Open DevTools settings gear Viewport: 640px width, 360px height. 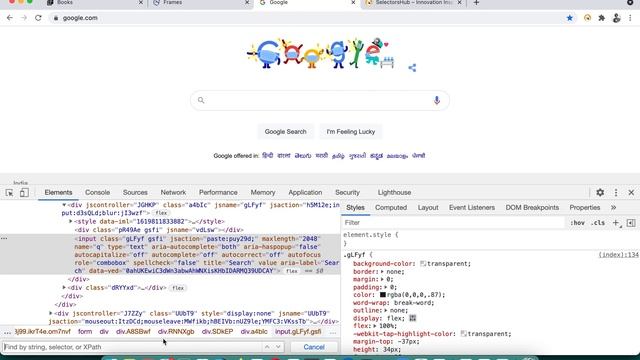point(600,192)
